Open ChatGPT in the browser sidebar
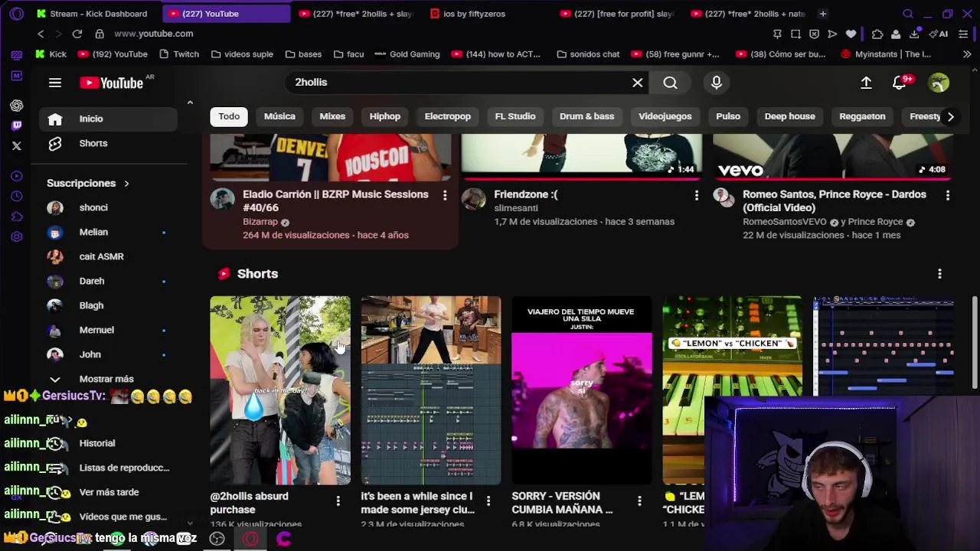Screen dimensions: 980x551 click(17, 105)
